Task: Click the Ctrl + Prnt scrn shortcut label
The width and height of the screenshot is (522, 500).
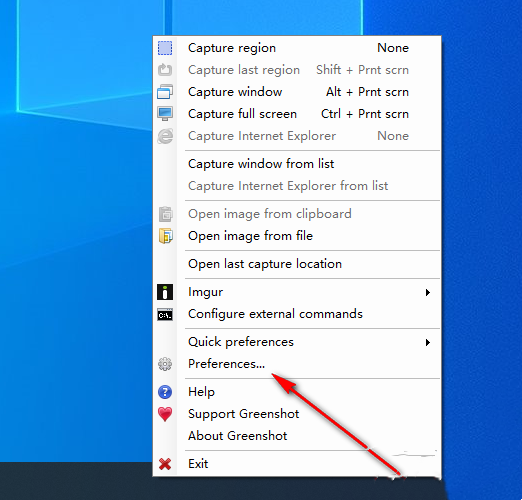Action: pyautogui.click(x=365, y=114)
